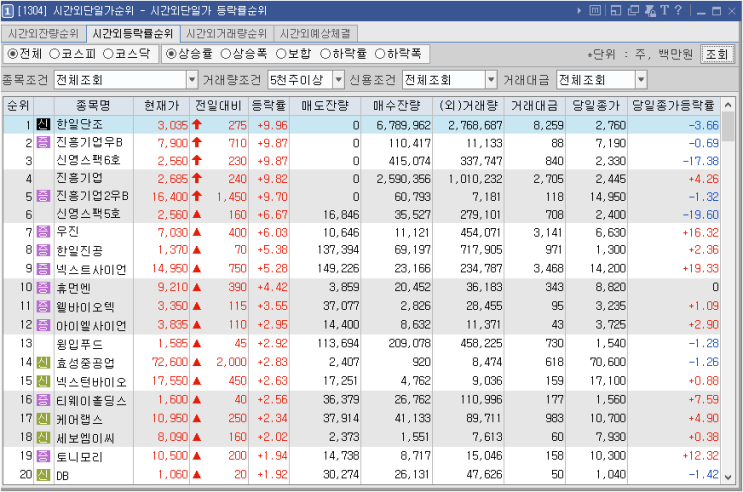The image size is (743, 492).
Task: Click the 'T' font size icon
Action: tap(664, 10)
